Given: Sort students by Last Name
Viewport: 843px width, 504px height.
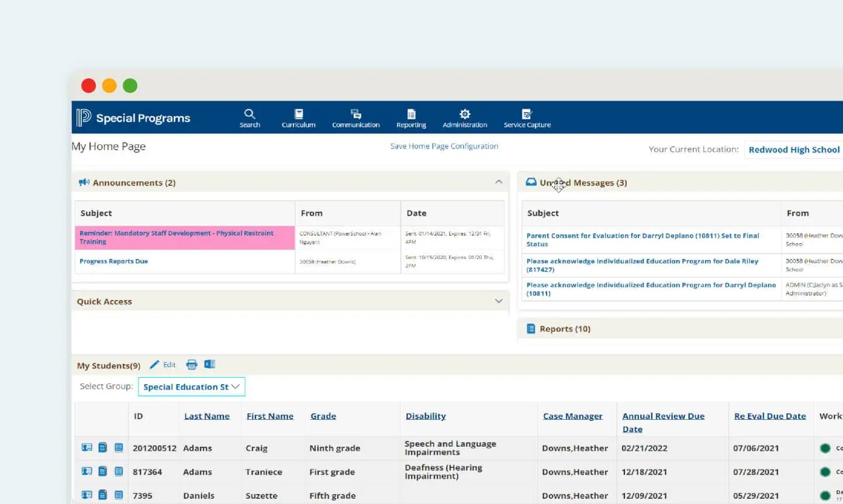Looking at the screenshot, I should pos(207,416).
